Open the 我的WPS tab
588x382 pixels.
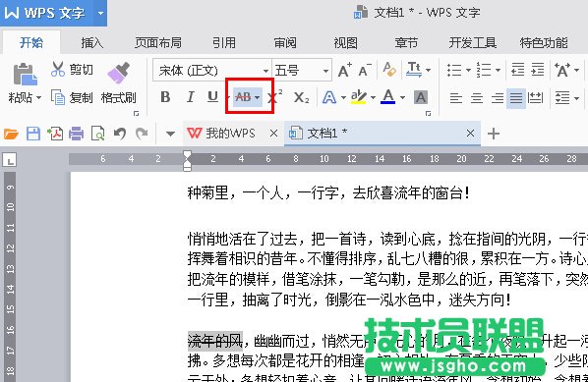pos(221,134)
